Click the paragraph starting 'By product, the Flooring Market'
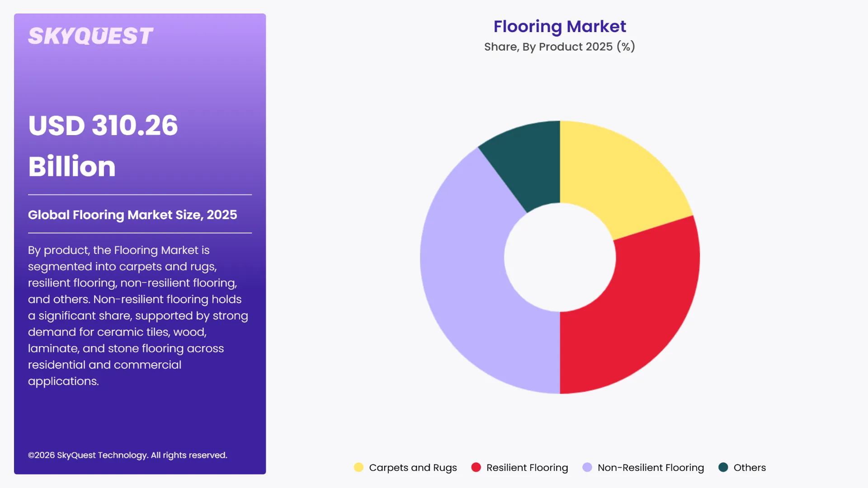The height and width of the screenshot is (488, 868). [138, 315]
